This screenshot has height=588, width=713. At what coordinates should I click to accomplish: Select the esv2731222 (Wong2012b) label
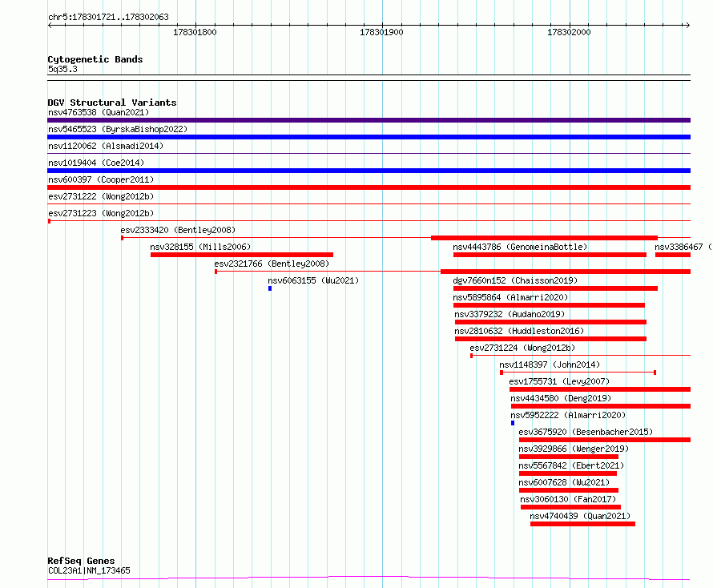point(101,196)
